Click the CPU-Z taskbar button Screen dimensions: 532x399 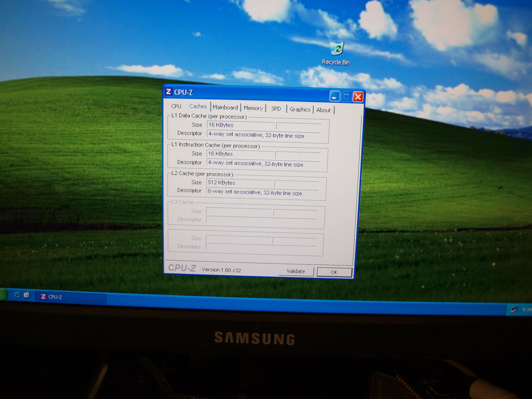(x=72, y=297)
